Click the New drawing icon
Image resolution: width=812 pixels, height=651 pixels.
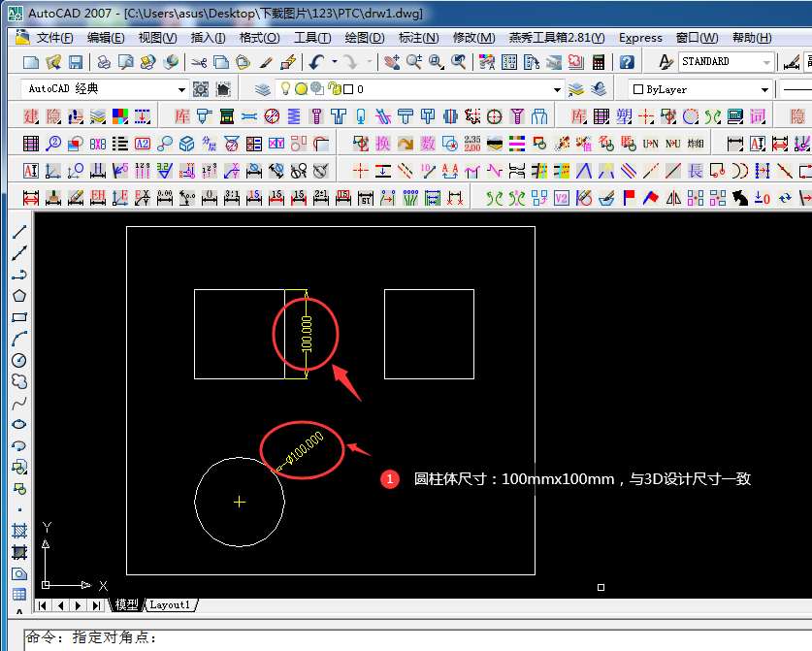click(x=31, y=62)
